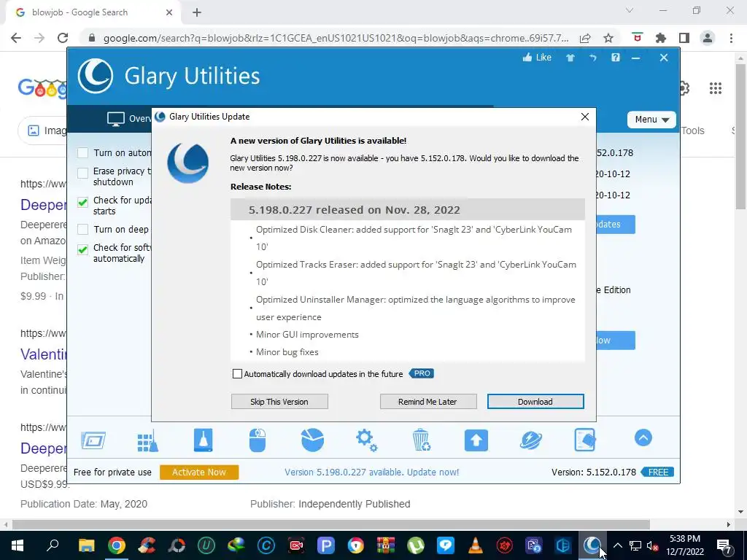Click the FREE badge beside version number

pos(658,472)
